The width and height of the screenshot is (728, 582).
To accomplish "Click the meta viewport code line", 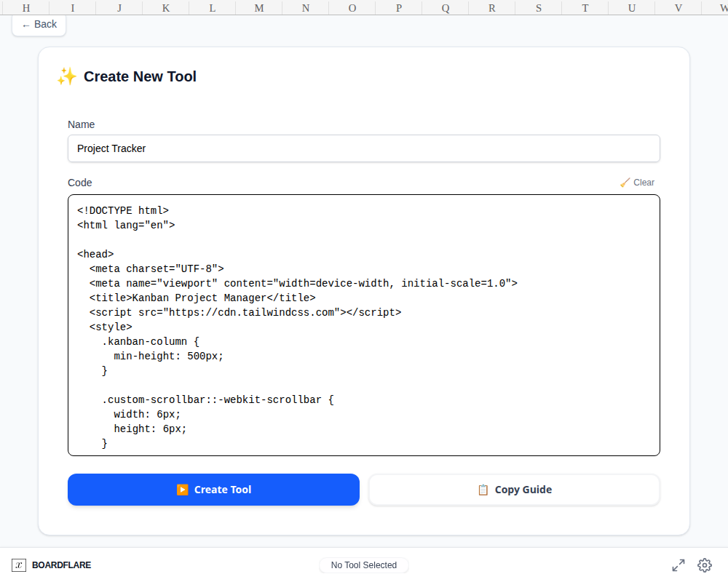I will (303, 283).
